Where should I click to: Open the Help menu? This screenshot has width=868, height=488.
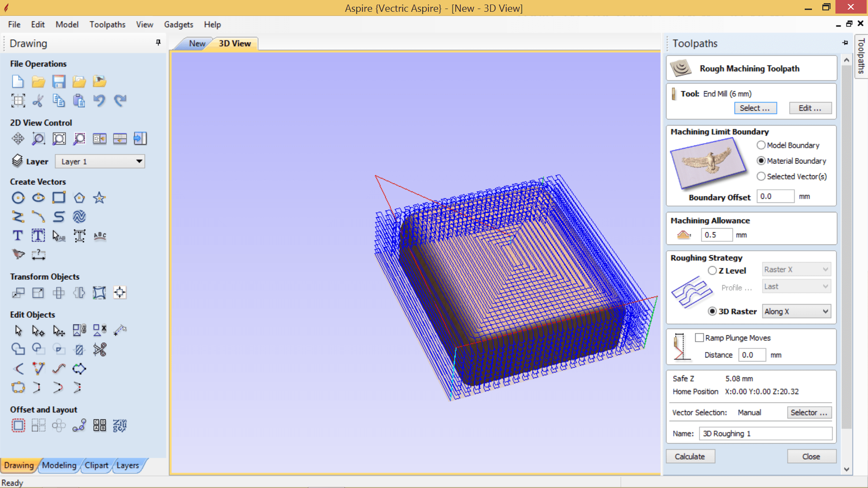[x=212, y=24]
